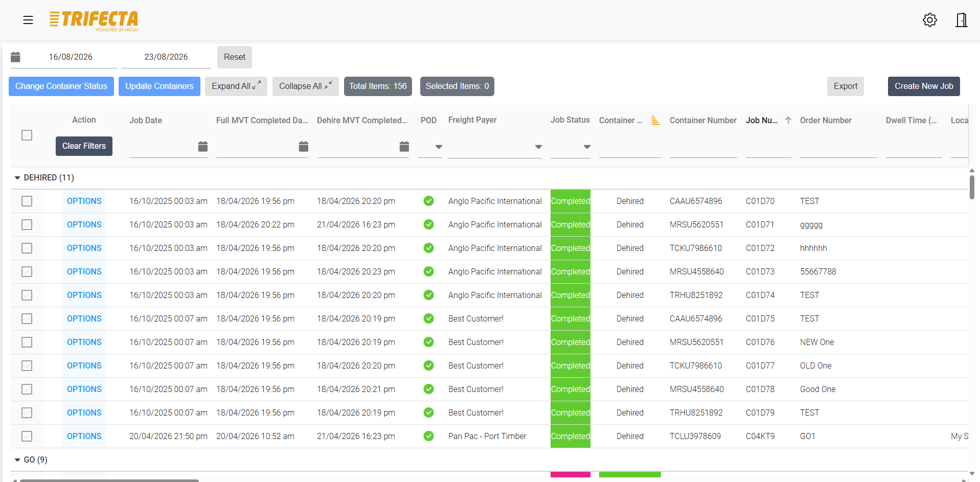
Task: Click the Order Number filter input
Action: pyautogui.click(x=838, y=148)
